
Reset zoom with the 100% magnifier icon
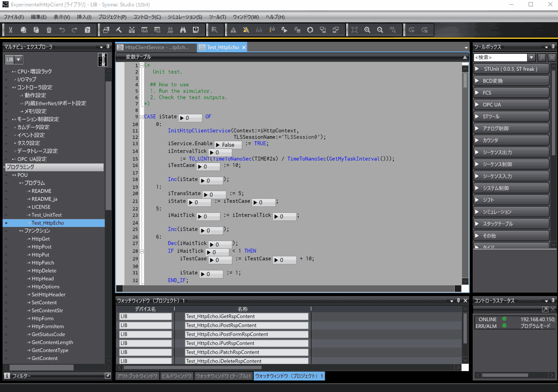(393, 30)
